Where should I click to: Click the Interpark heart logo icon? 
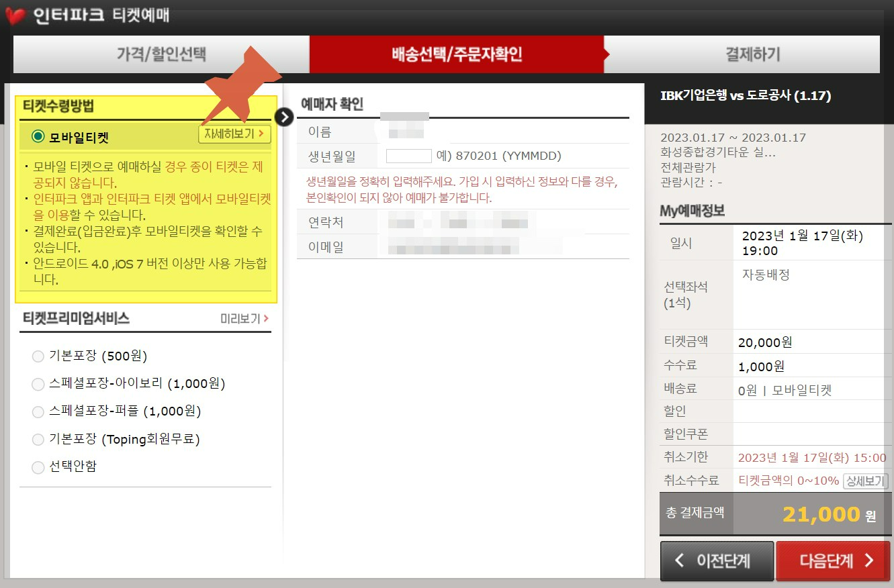15,15
